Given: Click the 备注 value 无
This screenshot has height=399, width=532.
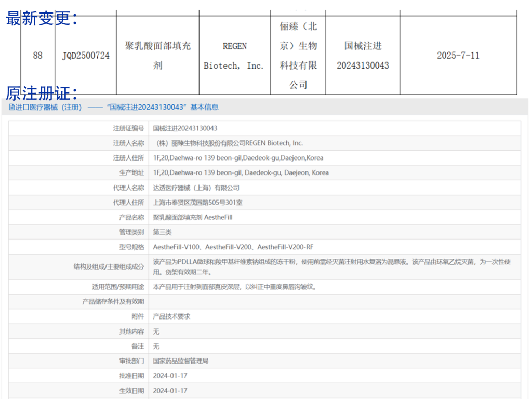Looking at the screenshot, I should [156, 347].
